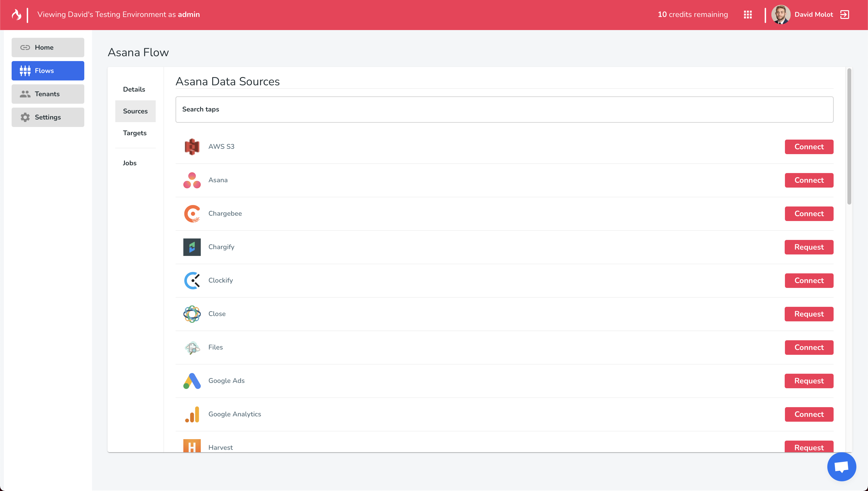This screenshot has width=868, height=491.
Task: Click the Chargify logo icon
Action: [192, 247]
